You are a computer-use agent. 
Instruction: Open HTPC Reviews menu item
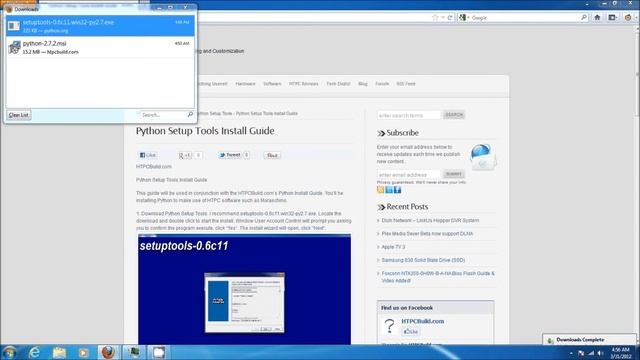[304, 84]
